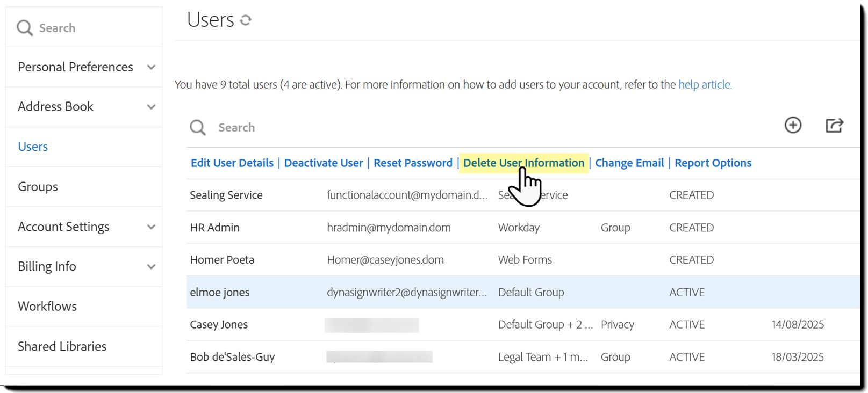Open the help article link
868x393 pixels.
(x=705, y=85)
